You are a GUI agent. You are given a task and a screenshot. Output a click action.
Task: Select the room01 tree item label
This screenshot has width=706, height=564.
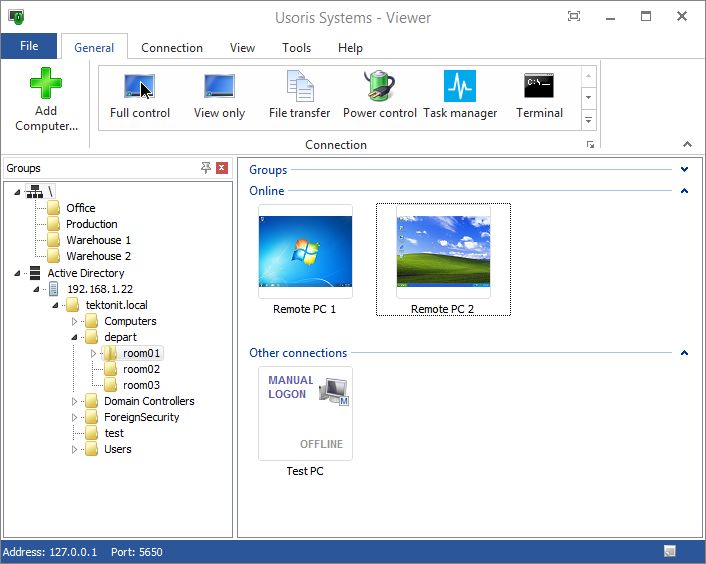[141, 353]
